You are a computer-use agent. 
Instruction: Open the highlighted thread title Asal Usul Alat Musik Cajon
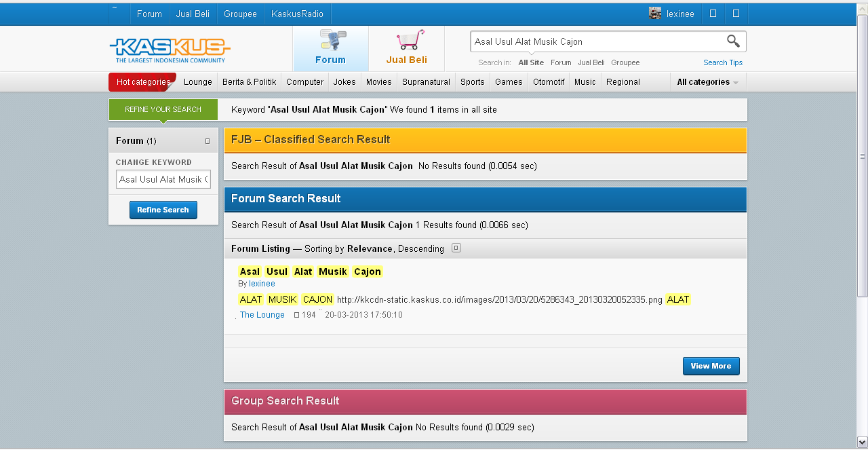[311, 271]
